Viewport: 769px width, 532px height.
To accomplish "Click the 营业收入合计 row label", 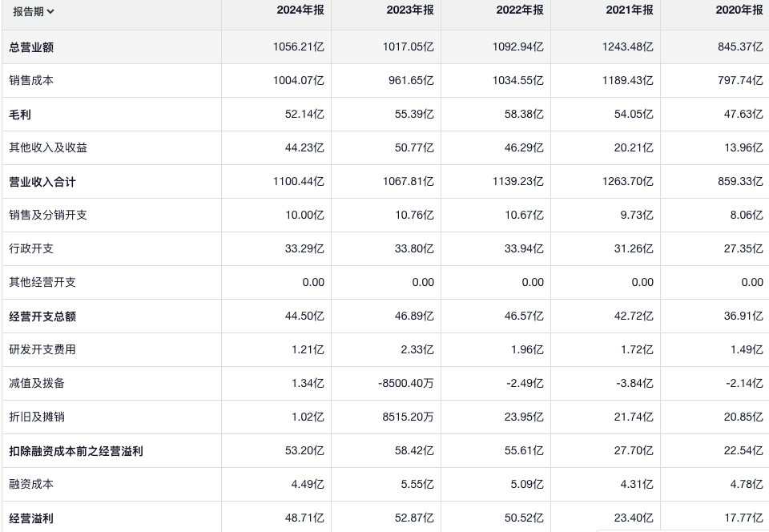I will point(43,182).
